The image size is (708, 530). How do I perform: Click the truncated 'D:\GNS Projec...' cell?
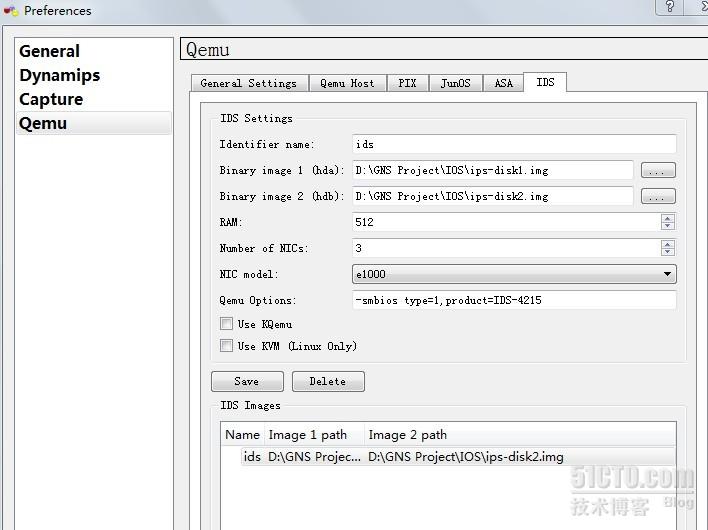[x=314, y=457]
